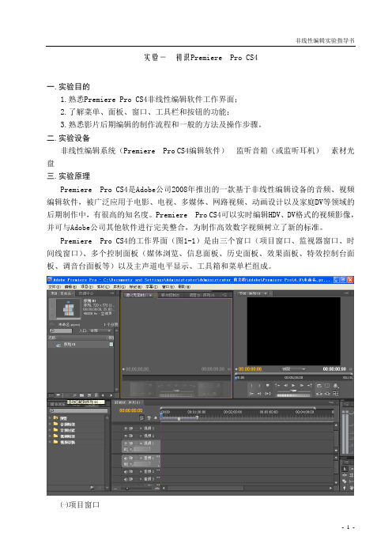The image size is (392, 555).
Task: Open the 字幕(T) menu
Action: pyautogui.click(x=152, y=286)
